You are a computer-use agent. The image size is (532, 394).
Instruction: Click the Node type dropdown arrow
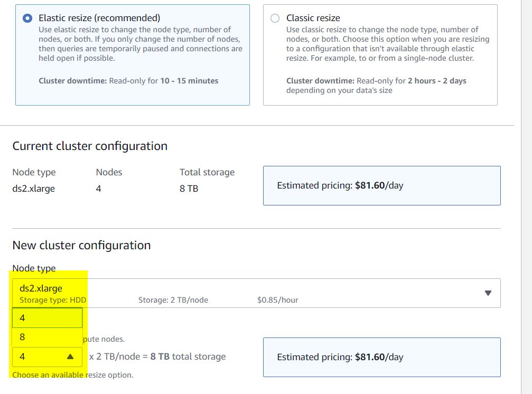click(488, 293)
